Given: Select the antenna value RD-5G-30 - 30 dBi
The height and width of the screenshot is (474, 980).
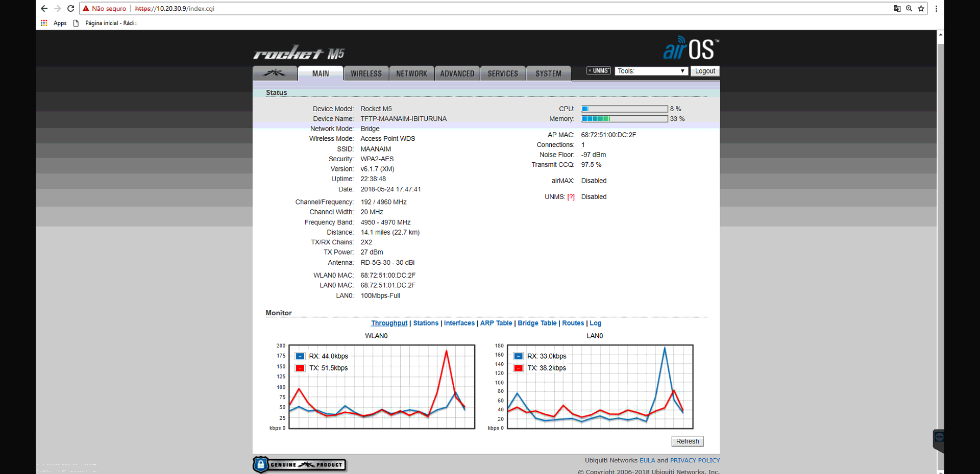Looking at the screenshot, I should 387,263.
